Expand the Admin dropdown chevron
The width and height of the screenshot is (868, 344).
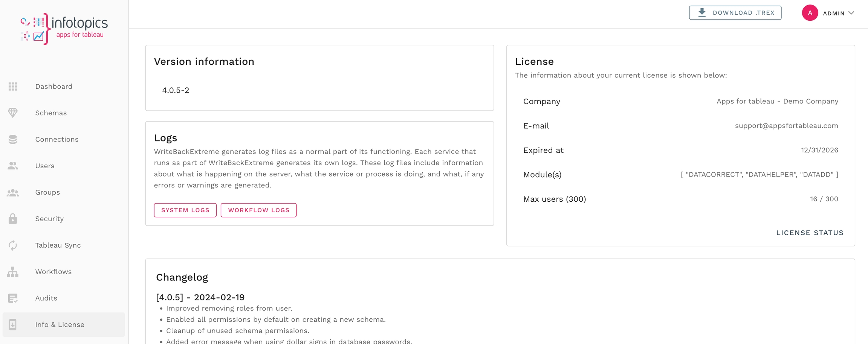(x=851, y=13)
